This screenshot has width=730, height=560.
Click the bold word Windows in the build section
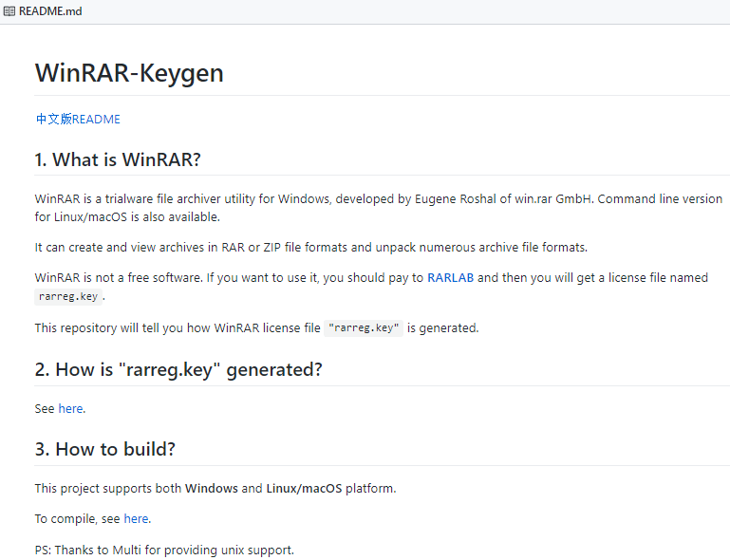(x=212, y=488)
